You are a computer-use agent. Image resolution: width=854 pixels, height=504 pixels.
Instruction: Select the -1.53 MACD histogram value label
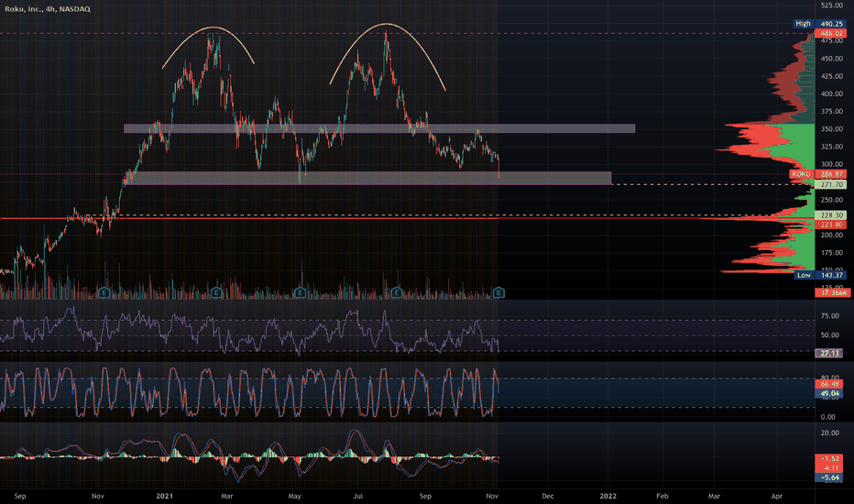point(828,459)
